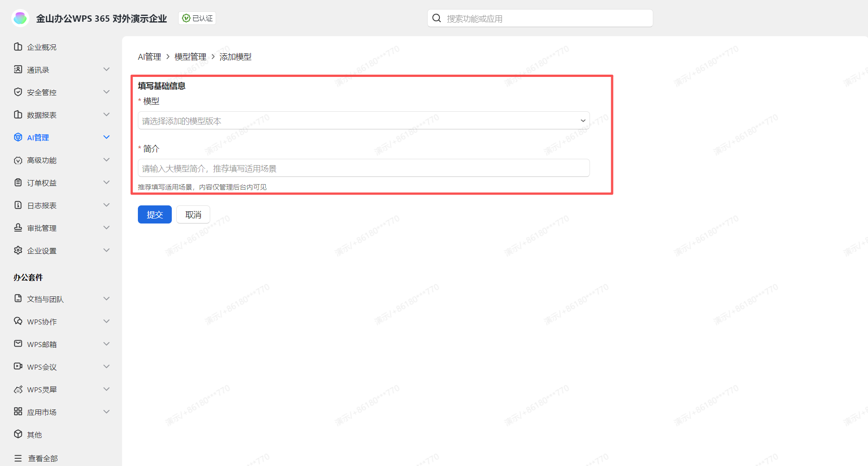Click the 订单权益 icon
Screen dimensions: 868x466
[18, 182]
